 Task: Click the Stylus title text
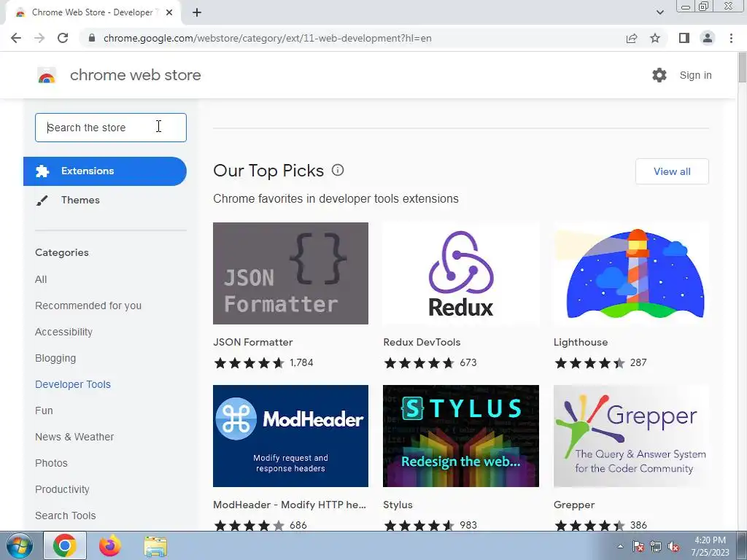(x=398, y=505)
